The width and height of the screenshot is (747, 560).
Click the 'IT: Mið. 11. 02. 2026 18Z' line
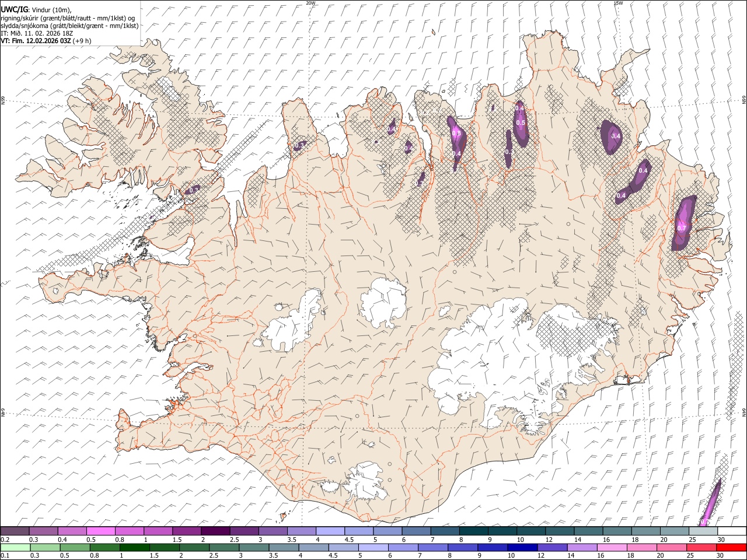(37, 33)
